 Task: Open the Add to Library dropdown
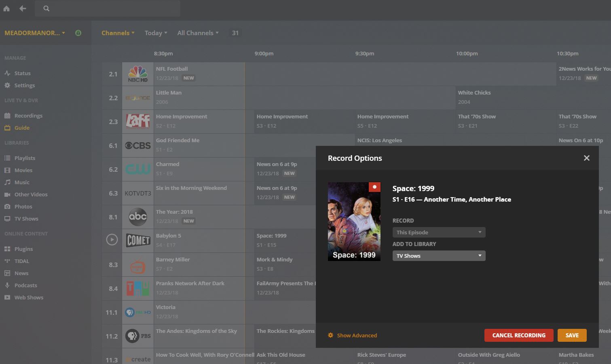click(439, 256)
